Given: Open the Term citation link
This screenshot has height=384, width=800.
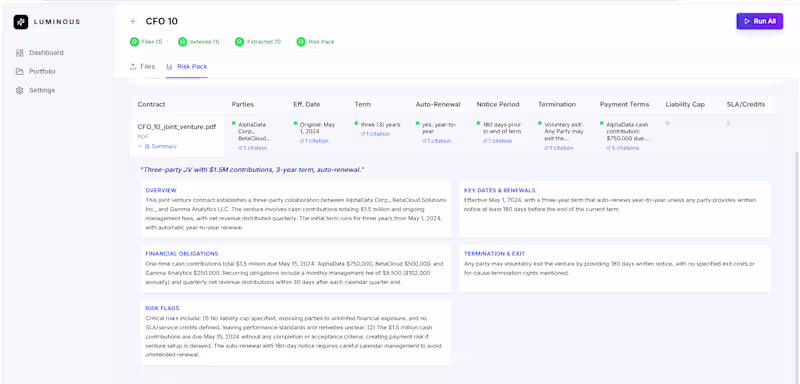Looking at the screenshot, I should (x=375, y=134).
